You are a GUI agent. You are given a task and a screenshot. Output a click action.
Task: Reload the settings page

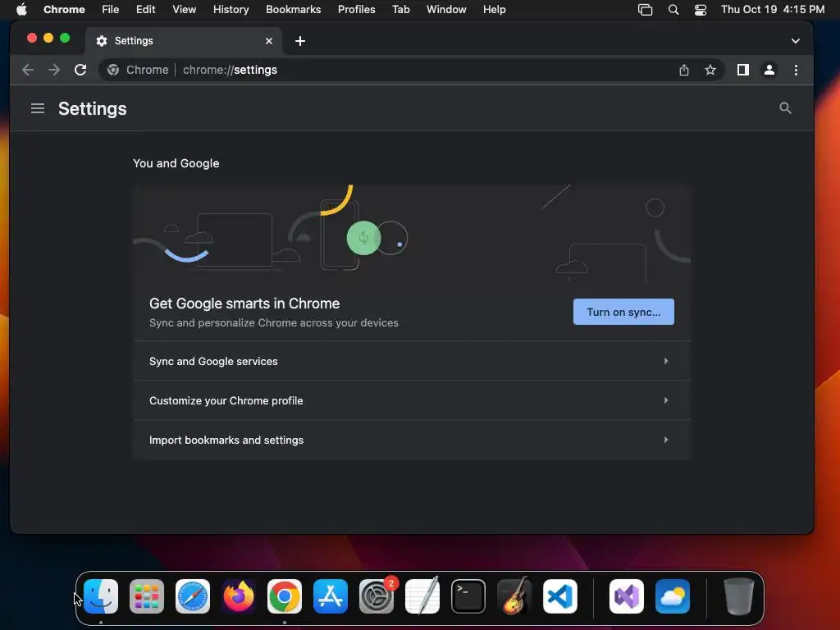80,70
